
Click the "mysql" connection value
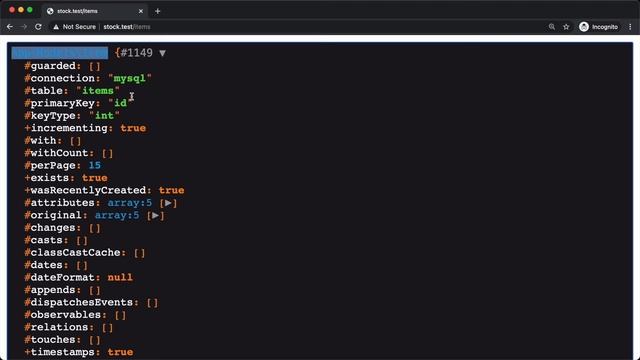point(130,78)
